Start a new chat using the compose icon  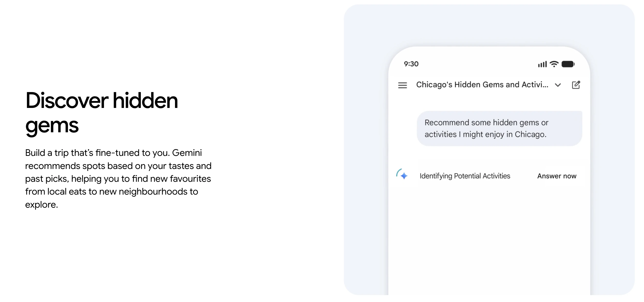pyautogui.click(x=576, y=85)
